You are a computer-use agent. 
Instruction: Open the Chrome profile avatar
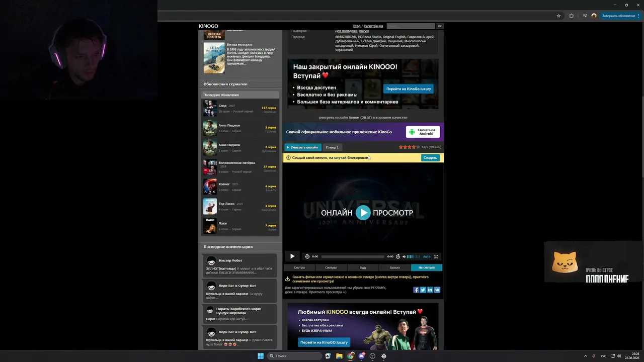pos(594,16)
